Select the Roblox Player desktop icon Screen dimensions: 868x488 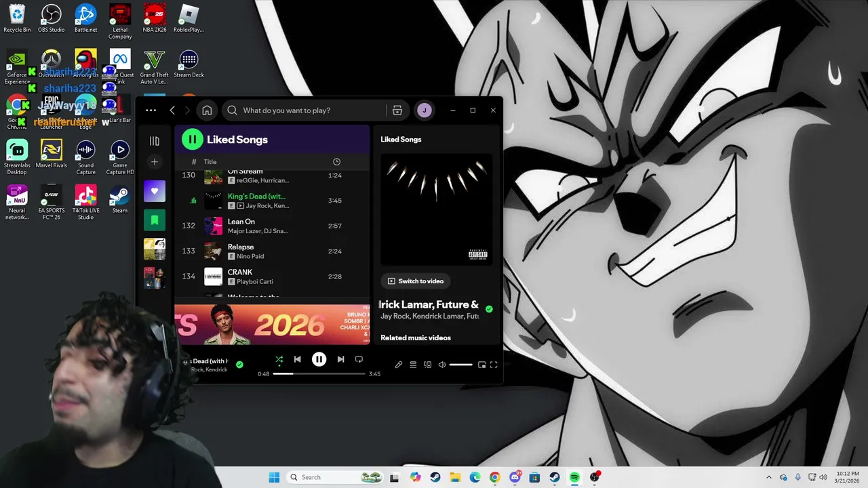tap(189, 18)
